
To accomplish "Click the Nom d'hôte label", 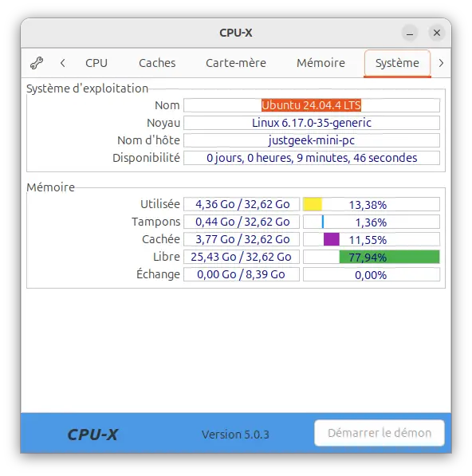I will click(x=149, y=140).
